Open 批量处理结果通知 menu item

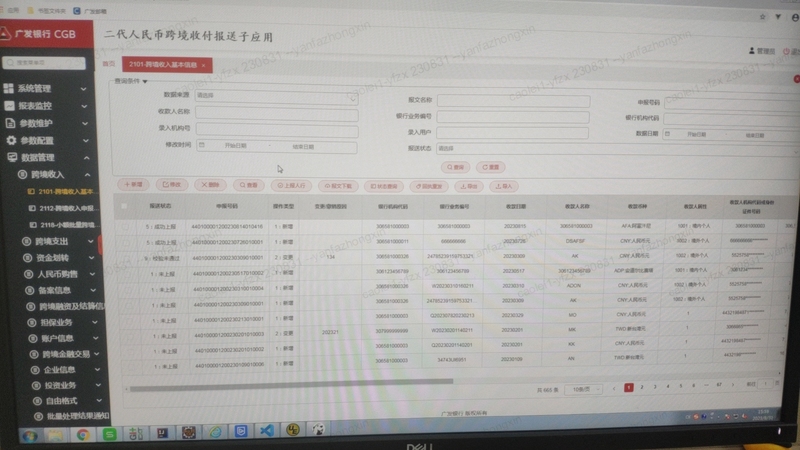pyautogui.click(x=72, y=416)
